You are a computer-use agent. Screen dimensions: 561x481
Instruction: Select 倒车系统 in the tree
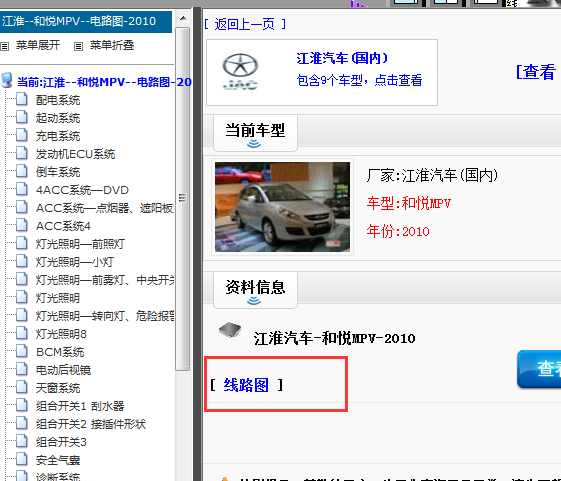58,172
